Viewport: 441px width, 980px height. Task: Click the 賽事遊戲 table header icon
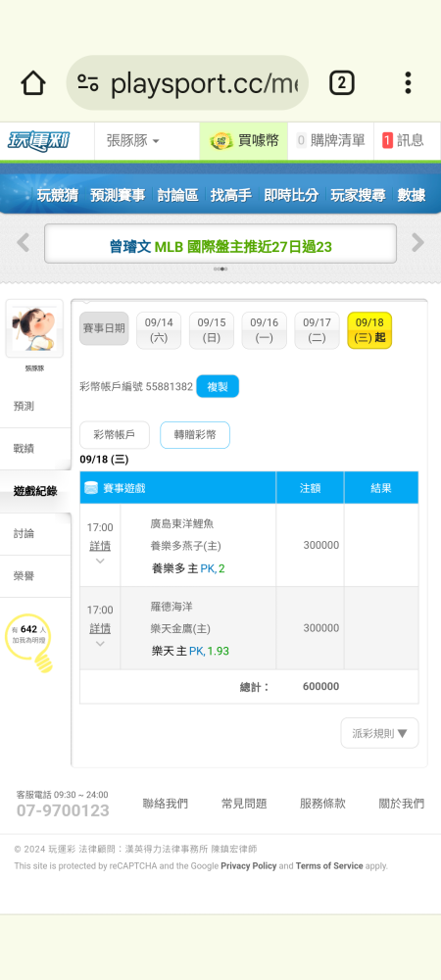point(91,488)
